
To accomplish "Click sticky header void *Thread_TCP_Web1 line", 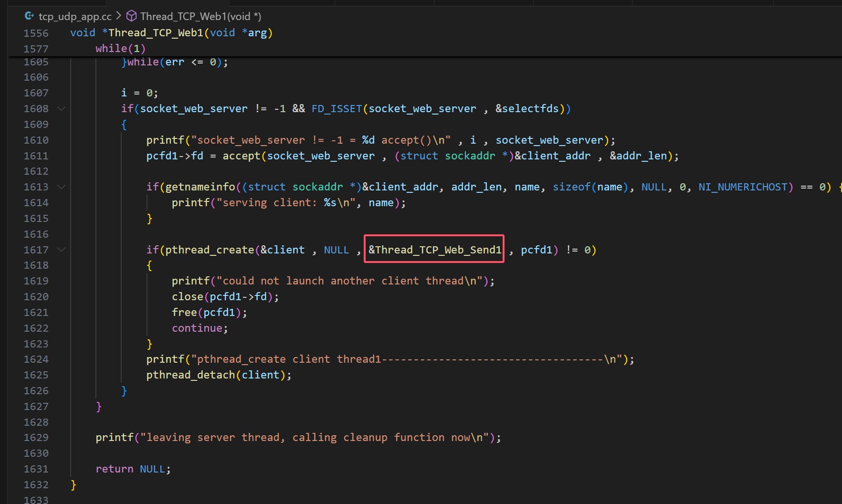I will 171,32.
